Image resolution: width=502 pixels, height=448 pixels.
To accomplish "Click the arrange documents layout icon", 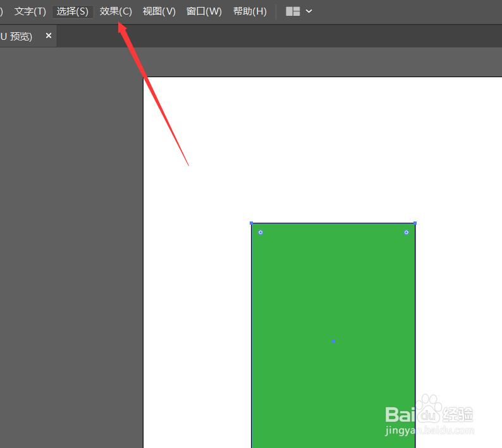I will (x=293, y=11).
